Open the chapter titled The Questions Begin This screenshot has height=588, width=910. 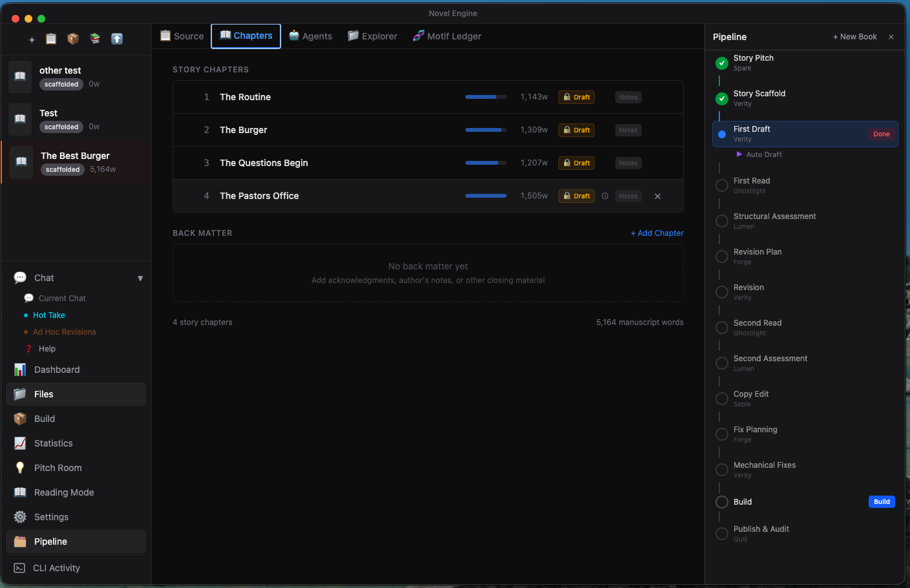[x=264, y=163]
